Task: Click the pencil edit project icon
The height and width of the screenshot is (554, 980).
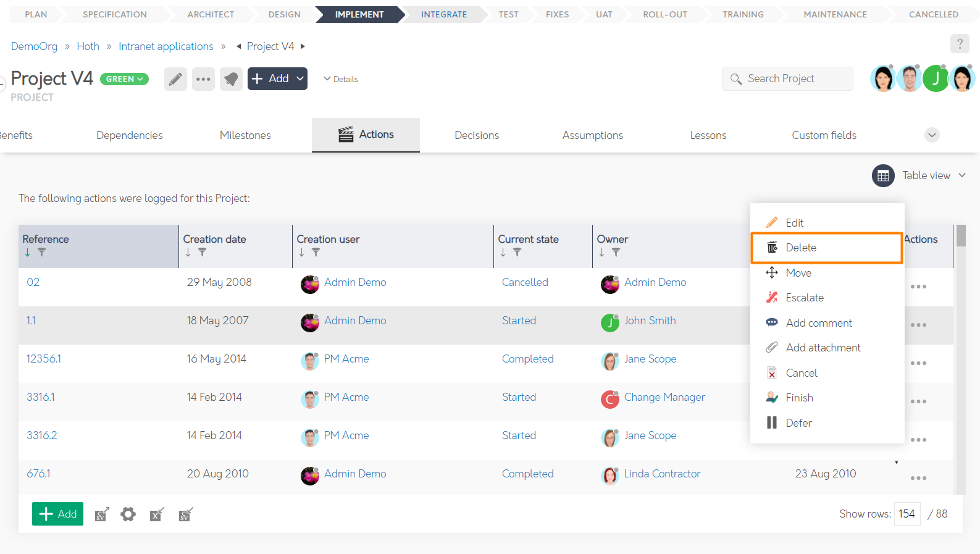Action: 175,79
